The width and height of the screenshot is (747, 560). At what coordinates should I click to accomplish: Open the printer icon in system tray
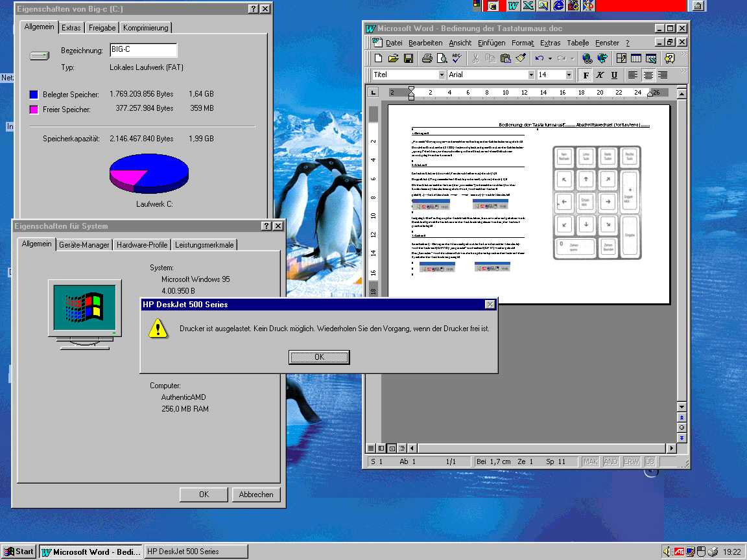click(713, 552)
